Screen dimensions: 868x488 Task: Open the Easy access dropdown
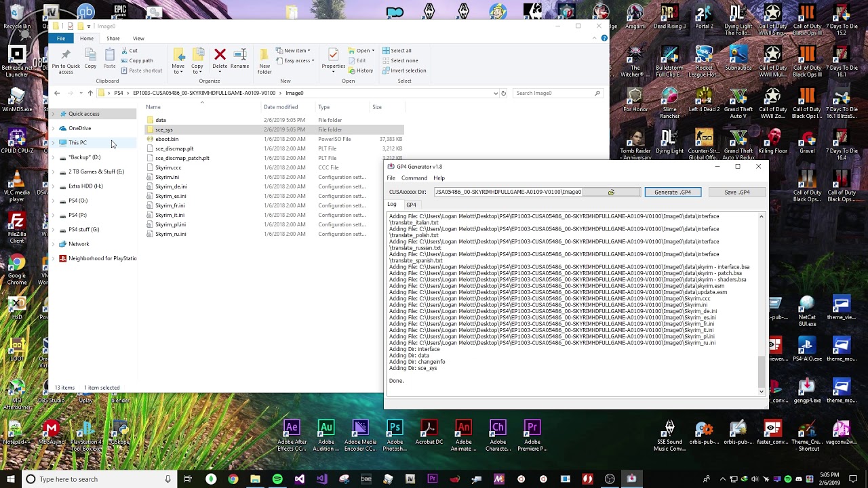point(295,60)
